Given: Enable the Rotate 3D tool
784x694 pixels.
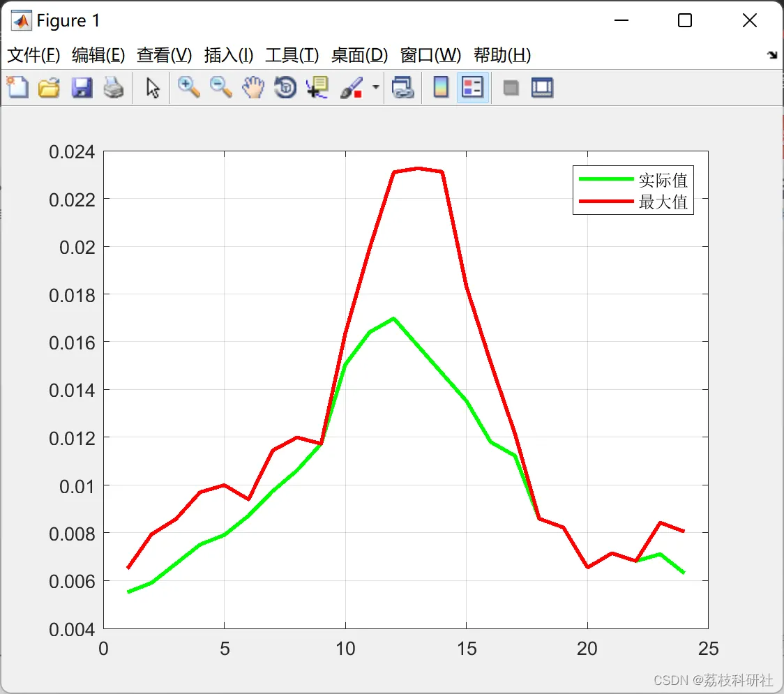Looking at the screenshot, I should pyautogui.click(x=285, y=87).
